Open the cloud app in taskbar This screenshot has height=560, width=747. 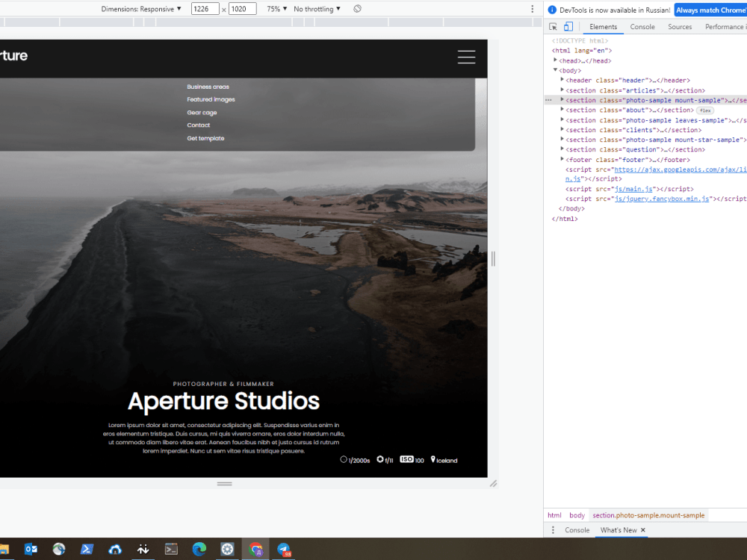[115, 549]
